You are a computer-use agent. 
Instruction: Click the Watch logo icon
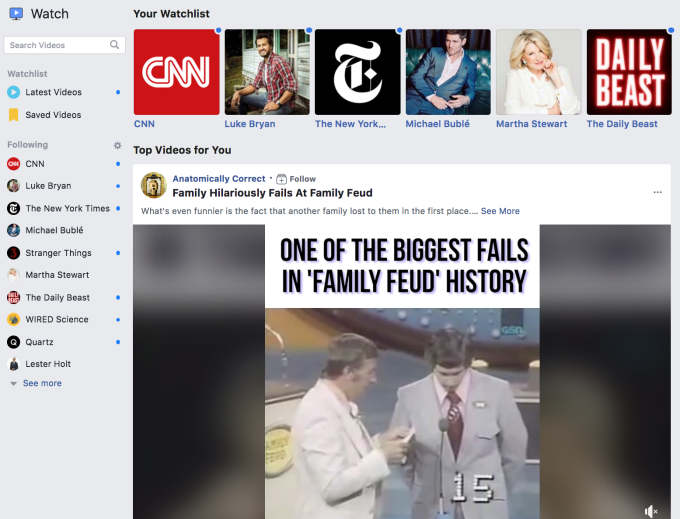[x=16, y=14]
